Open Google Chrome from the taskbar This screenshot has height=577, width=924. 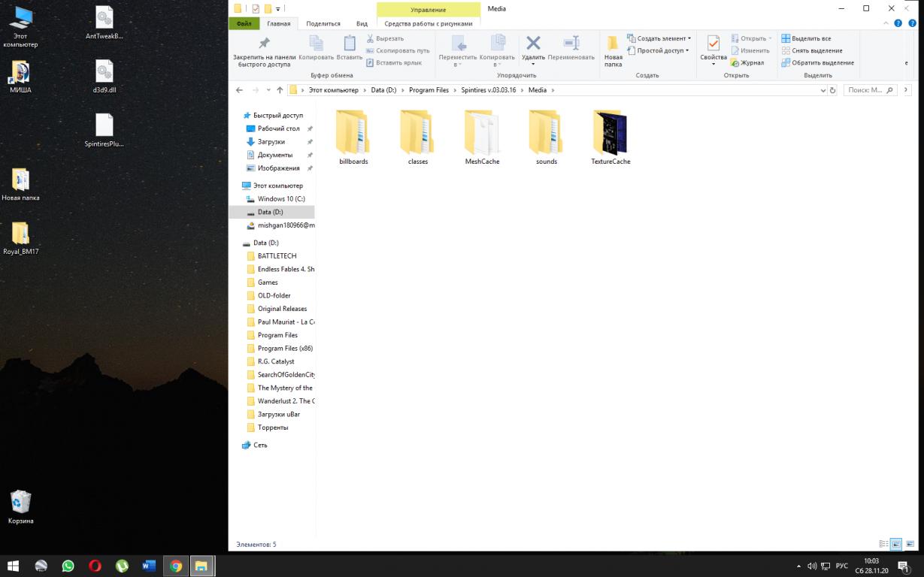175,566
